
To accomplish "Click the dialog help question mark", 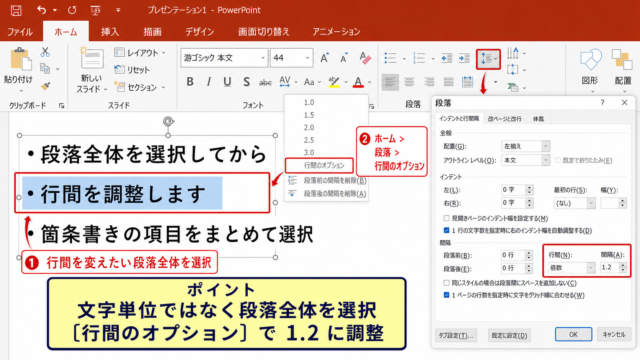I will pyautogui.click(x=602, y=102).
